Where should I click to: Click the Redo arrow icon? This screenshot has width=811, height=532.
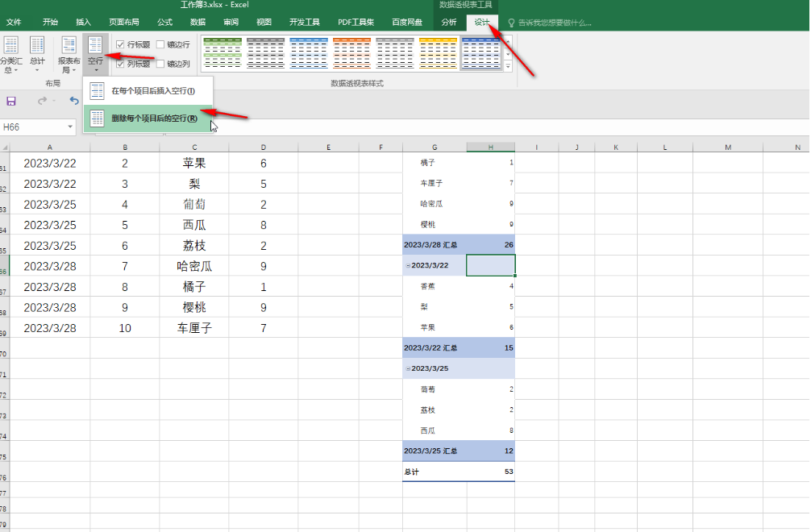point(43,101)
